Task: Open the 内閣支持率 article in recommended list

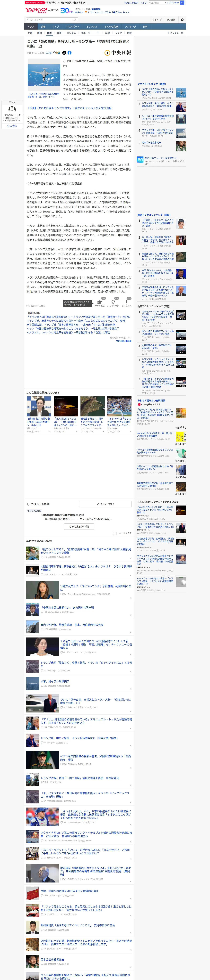Action: [x=86, y=568]
